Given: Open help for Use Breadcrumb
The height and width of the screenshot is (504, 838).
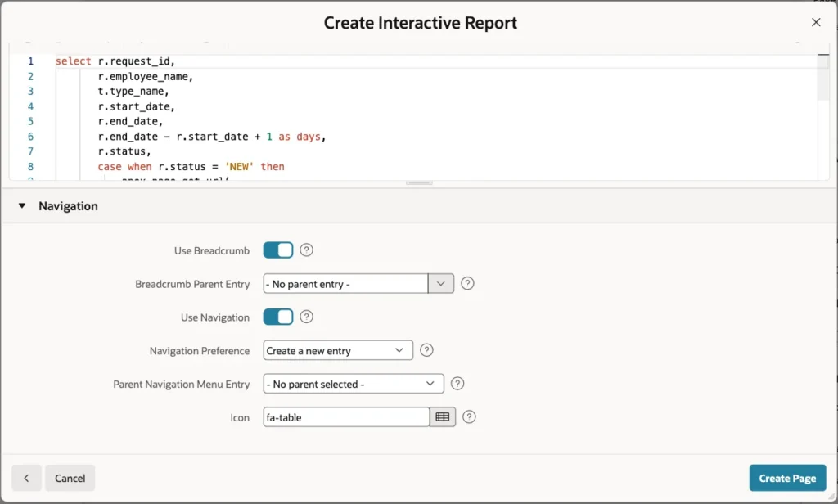Looking at the screenshot, I should pyautogui.click(x=306, y=250).
